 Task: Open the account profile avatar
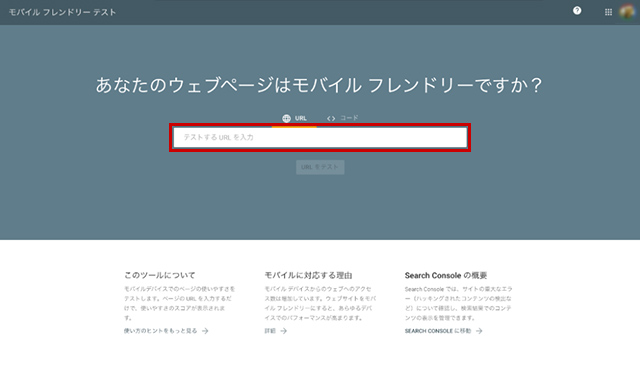tap(627, 12)
